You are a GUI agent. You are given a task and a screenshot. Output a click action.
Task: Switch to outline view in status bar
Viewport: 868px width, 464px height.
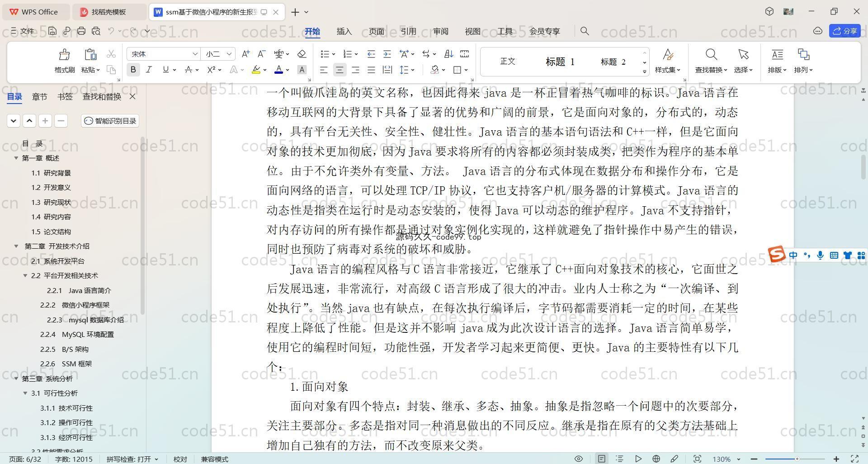(x=619, y=459)
